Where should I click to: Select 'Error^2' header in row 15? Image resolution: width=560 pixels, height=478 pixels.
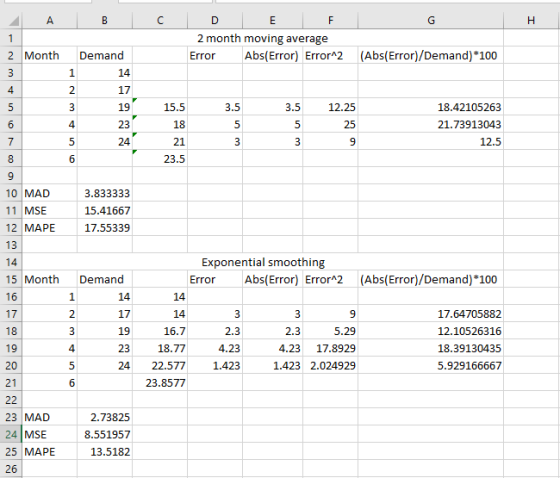[x=330, y=279]
